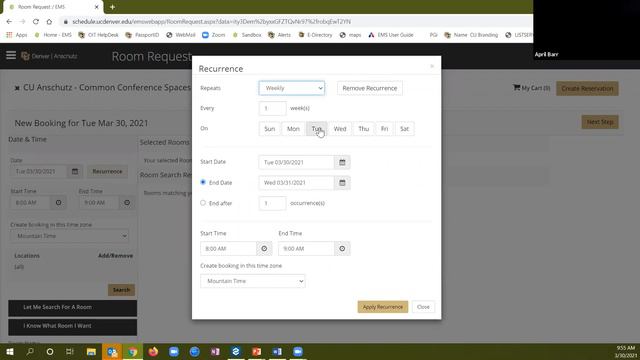The width and height of the screenshot is (640, 360).
Task: Open the Start Date calendar picker in Recurrence
Action: pyautogui.click(x=342, y=162)
